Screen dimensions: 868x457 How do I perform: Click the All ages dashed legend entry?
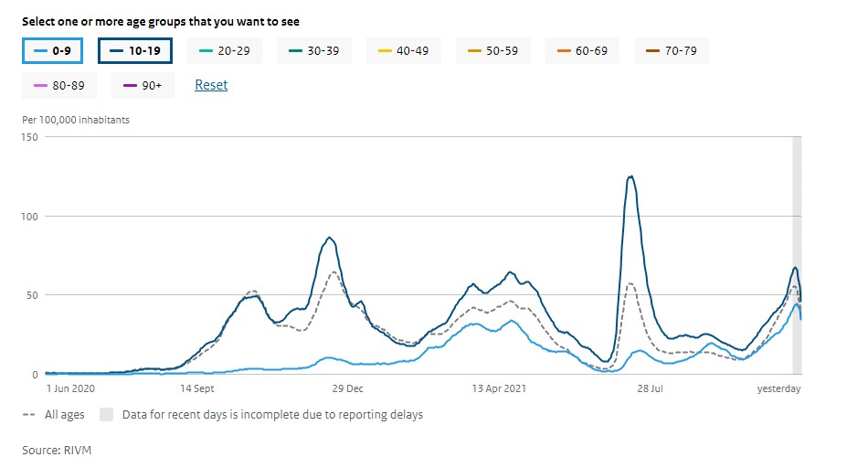(x=54, y=414)
